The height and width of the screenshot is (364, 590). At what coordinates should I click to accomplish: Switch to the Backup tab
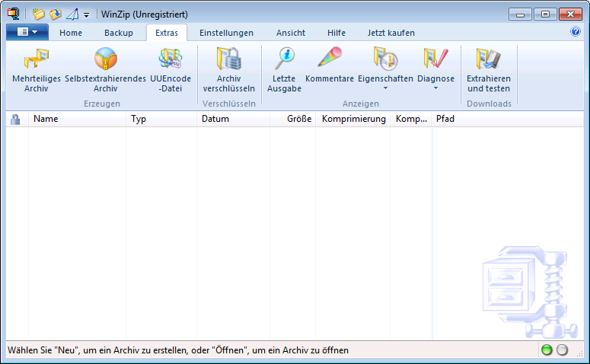tap(119, 33)
